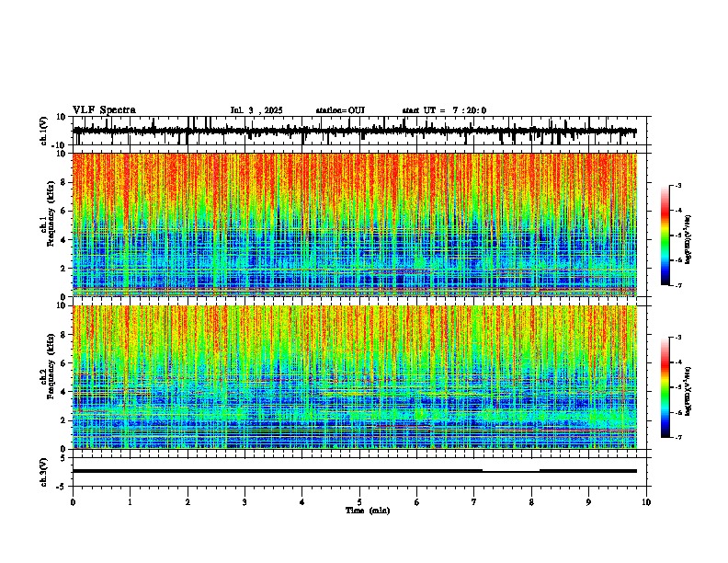Click the "-7" label on ch.2 colorbar
Viewport: 728px width, 563px height.
click(677, 437)
